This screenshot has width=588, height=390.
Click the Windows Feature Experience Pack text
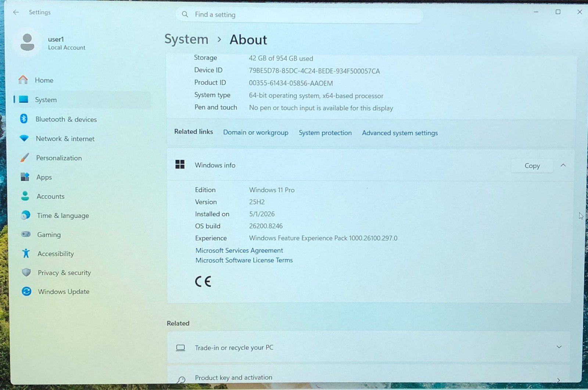323,238
